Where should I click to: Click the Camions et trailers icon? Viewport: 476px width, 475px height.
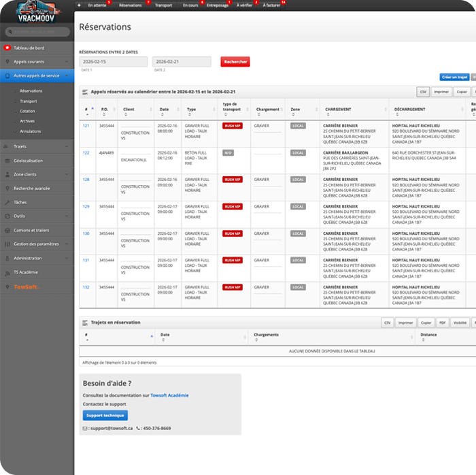click(7, 230)
